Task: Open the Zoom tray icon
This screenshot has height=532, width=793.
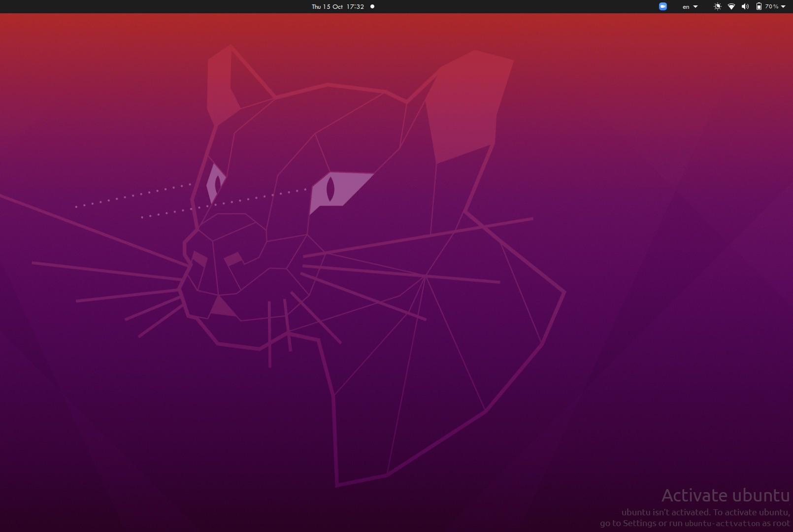Action: [x=663, y=6]
